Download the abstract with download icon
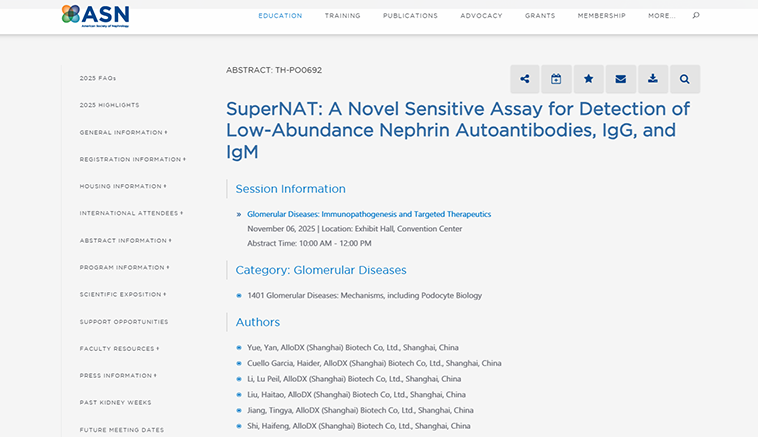Viewport: 758px width, 437px height. tap(653, 79)
